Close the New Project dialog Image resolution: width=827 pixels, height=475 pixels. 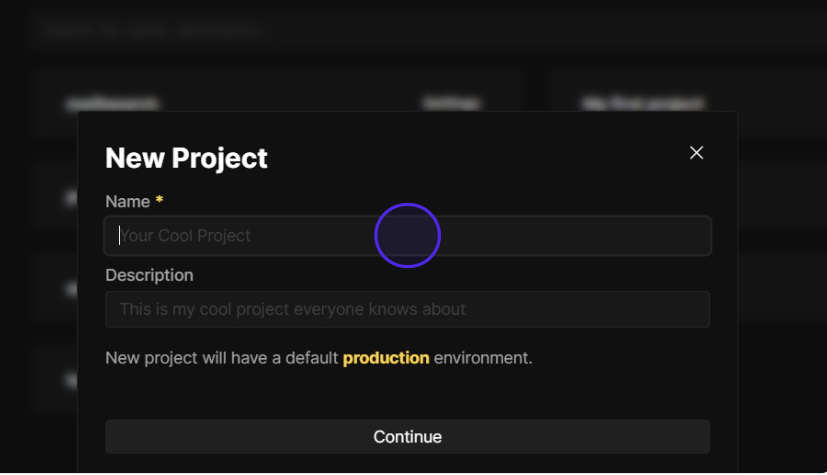pos(697,152)
